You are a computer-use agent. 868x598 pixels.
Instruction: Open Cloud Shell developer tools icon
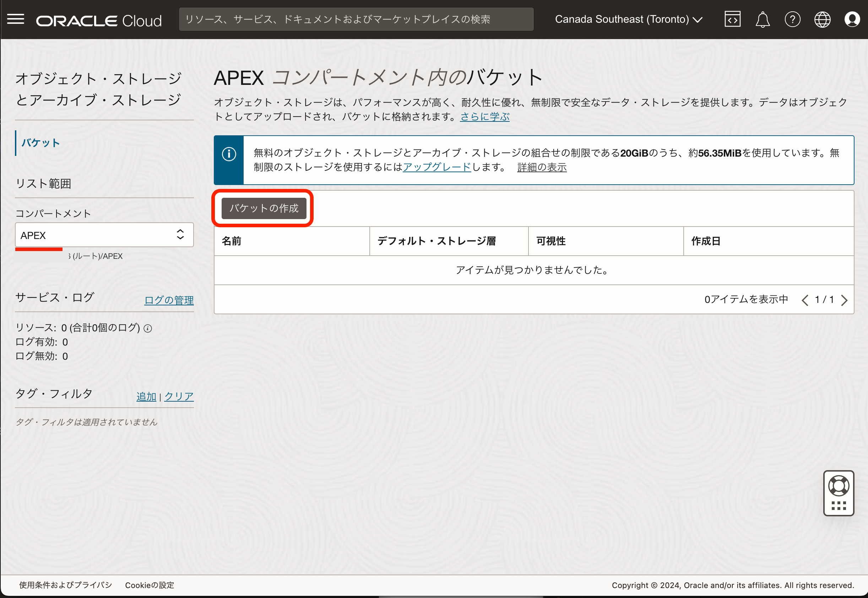point(732,19)
